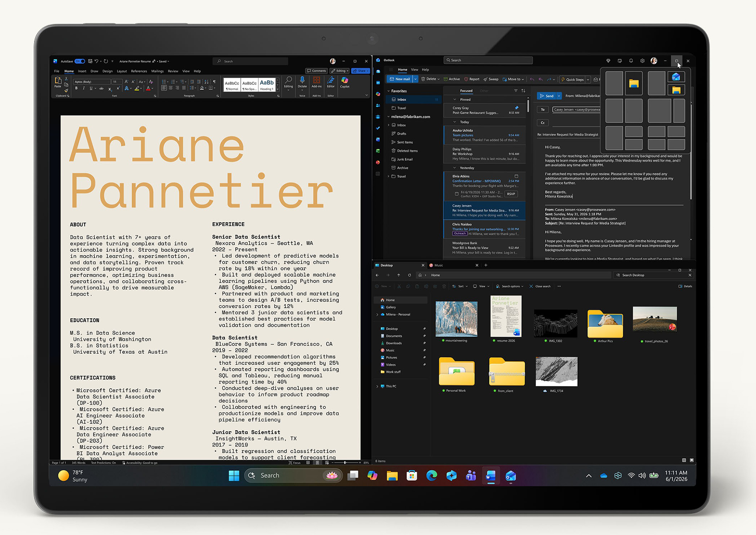Expand the This PC tree node
The image size is (756, 535).
click(x=377, y=386)
